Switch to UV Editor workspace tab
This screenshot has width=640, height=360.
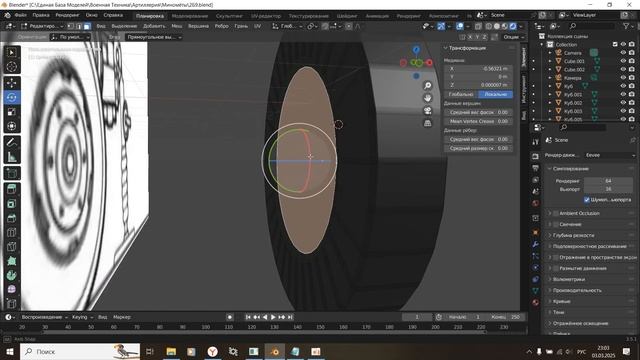click(x=266, y=16)
